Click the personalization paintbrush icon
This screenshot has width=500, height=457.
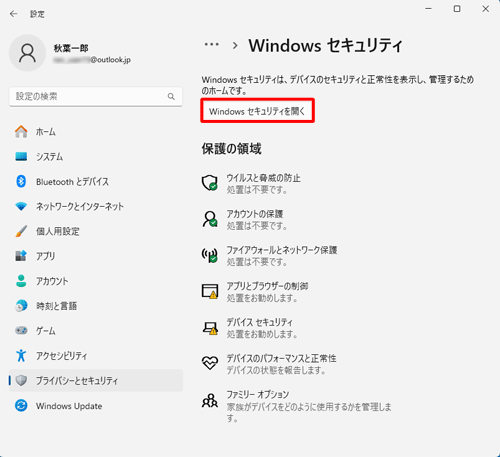(21, 231)
